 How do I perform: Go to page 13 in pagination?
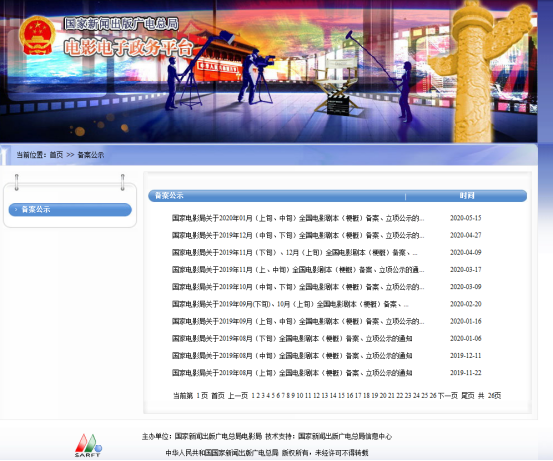pyautogui.click(x=325, y=396)
